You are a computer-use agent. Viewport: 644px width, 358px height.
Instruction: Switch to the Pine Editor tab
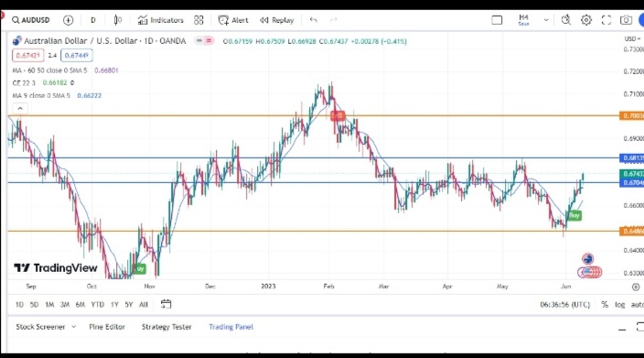pos(107,327)
